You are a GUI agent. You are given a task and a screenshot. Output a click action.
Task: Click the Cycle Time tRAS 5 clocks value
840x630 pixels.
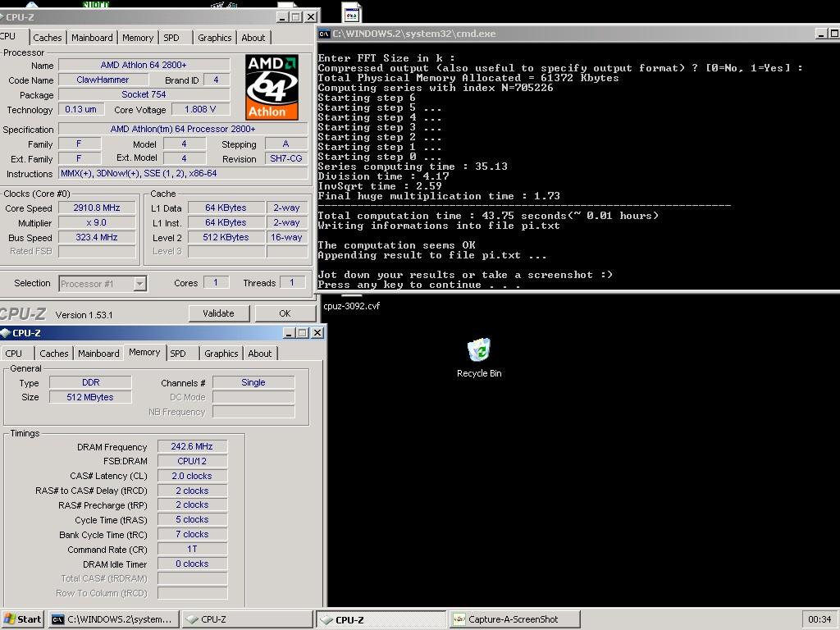pos(192,519)
